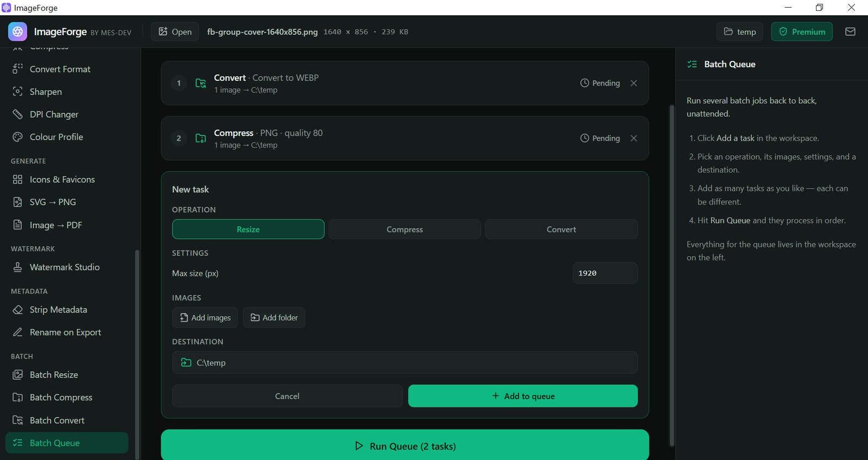This screenshot has height=460, width=868.
Task: Click the workspace vertical scrollbar
Action: pos(672,276)
